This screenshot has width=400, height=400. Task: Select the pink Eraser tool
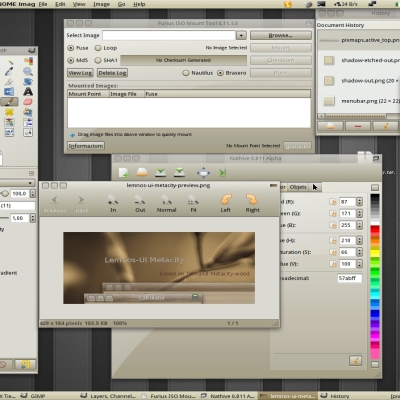click(x=28, y=102)
